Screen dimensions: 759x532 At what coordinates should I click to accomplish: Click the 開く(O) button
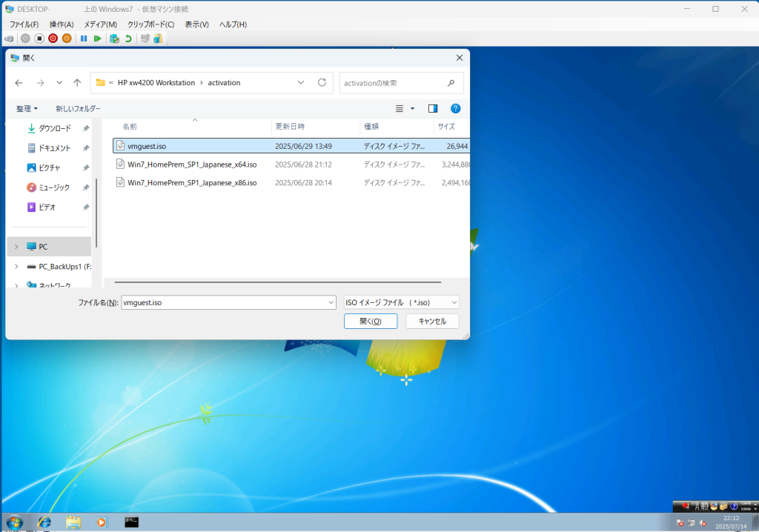click(371, 322)
